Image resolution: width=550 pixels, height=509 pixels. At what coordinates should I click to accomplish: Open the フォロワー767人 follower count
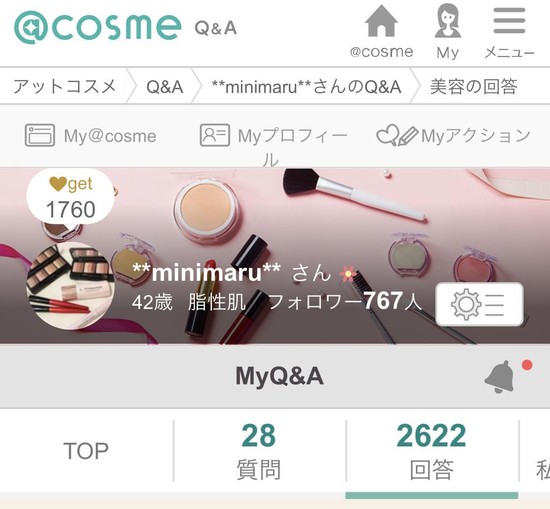point(344,301)
